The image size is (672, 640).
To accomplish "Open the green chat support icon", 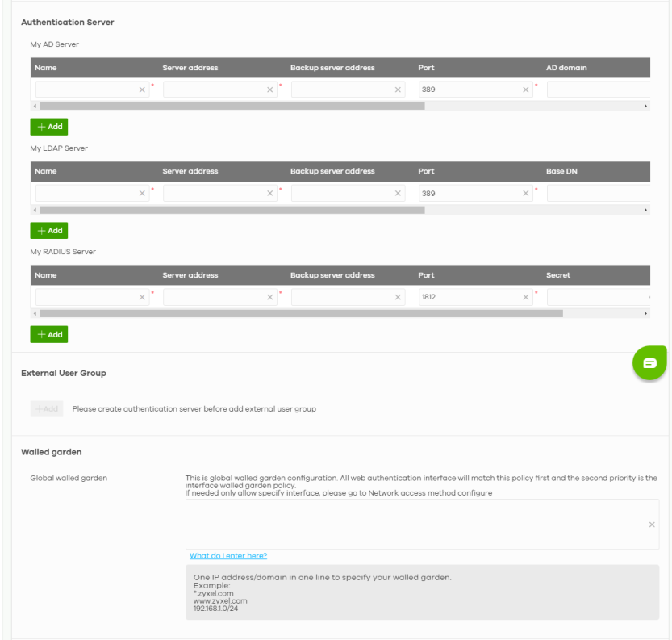I will tap(649, 364).
